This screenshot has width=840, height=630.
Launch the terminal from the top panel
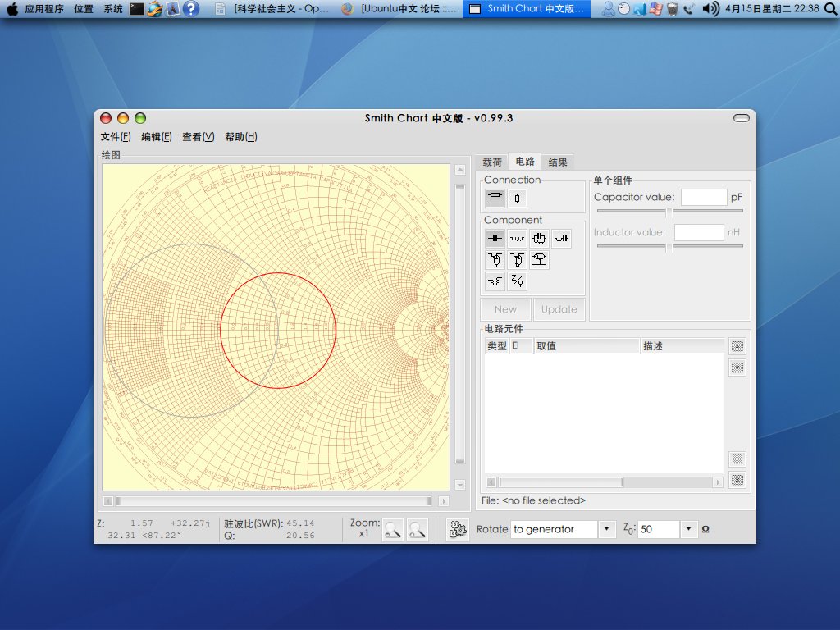(x=137, y=8)
